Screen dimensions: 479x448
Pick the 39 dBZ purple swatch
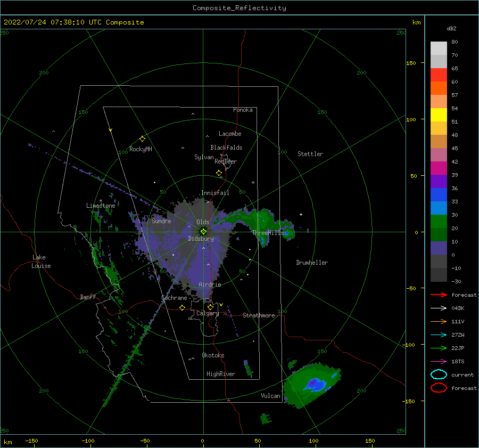[439, 181]
